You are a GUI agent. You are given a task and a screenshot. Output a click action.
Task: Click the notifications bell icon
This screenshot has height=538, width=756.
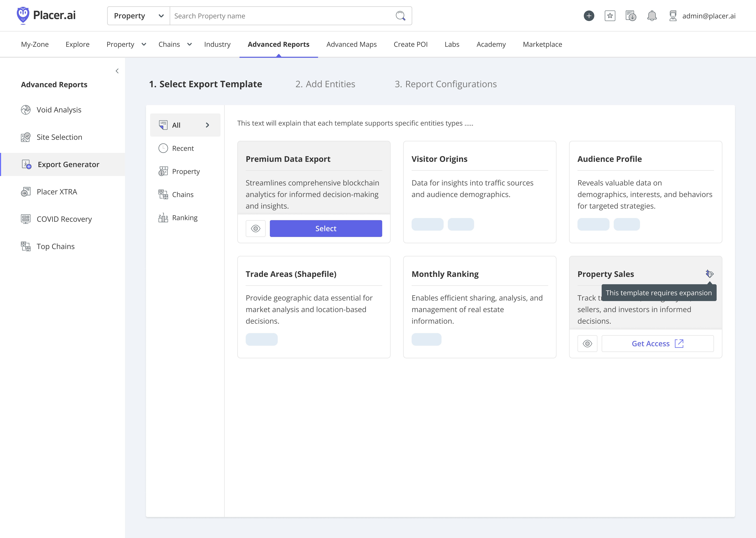[652, 16]
